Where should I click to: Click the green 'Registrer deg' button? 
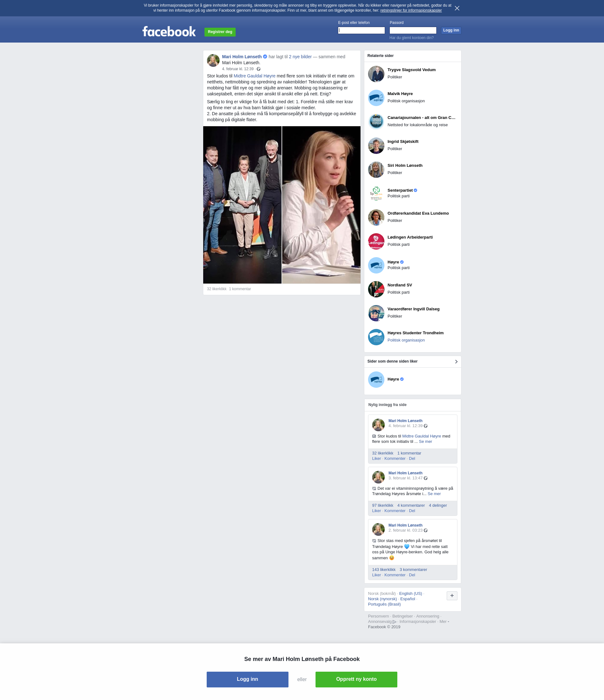point(220,32)
